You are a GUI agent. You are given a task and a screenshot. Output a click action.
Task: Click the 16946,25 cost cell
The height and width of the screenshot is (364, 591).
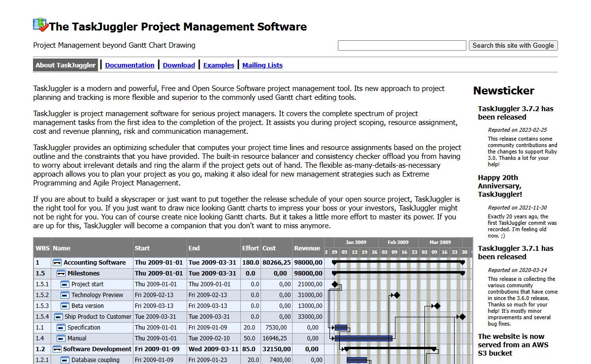277,338
